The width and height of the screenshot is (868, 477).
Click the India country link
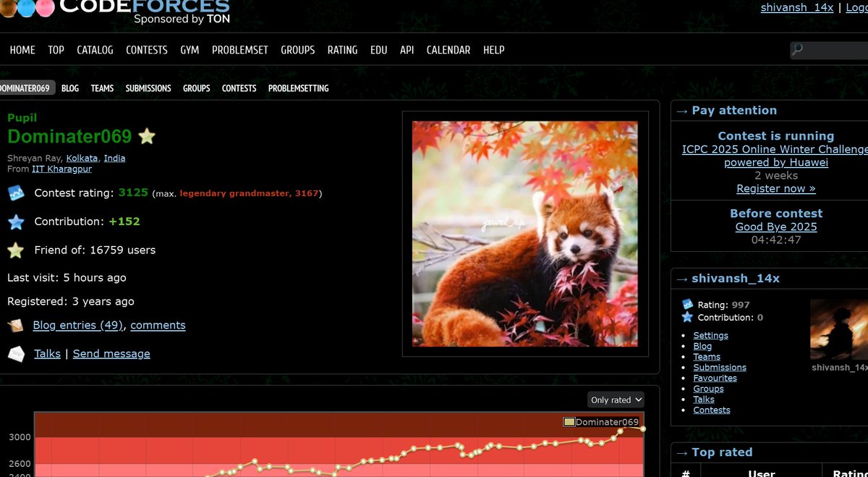point(114,158)
